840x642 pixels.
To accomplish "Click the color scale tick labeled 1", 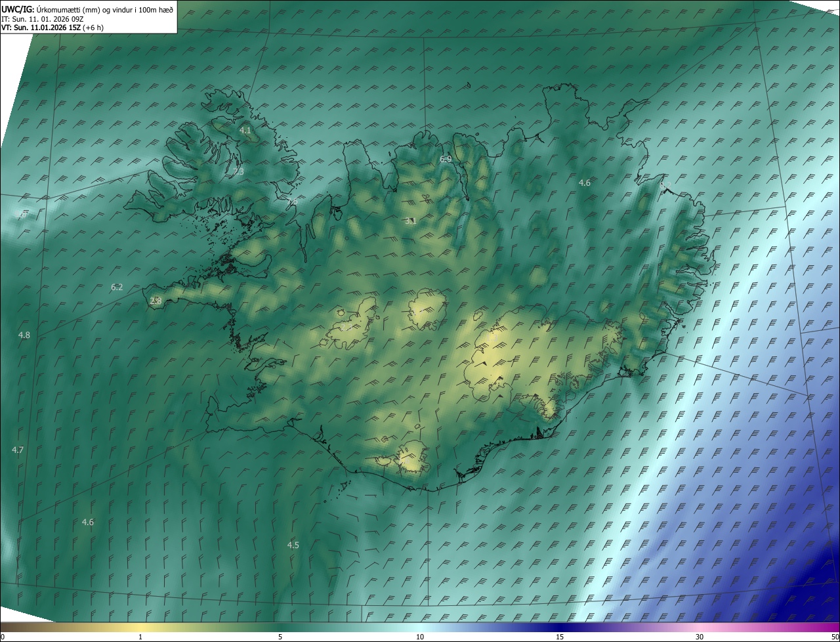I will click(x=140, y=637).
